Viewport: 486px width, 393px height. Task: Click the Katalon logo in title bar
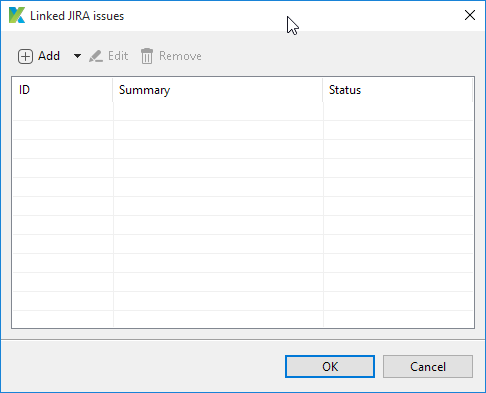[17, 15]
